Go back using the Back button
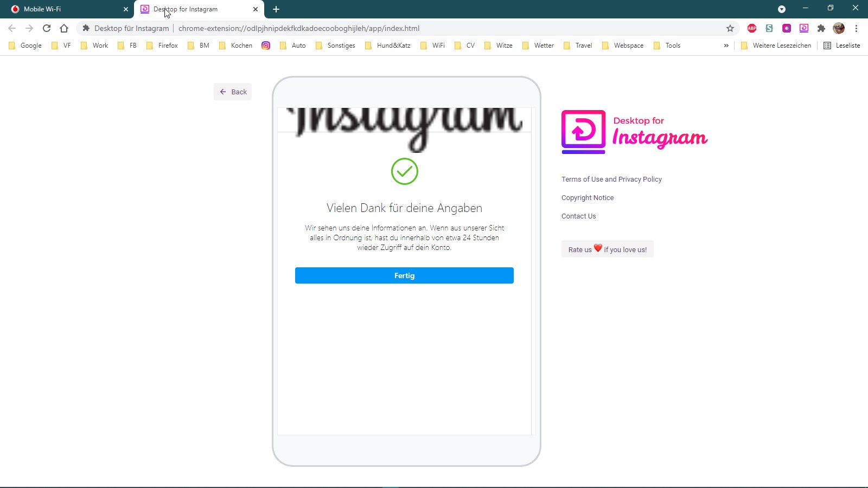The width and height of the screenshot is (868, 488). [233, 92]
